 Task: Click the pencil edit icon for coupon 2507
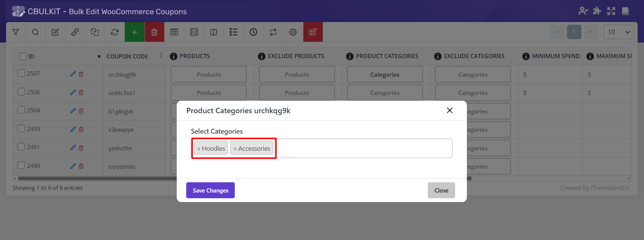tap(73, 74)
